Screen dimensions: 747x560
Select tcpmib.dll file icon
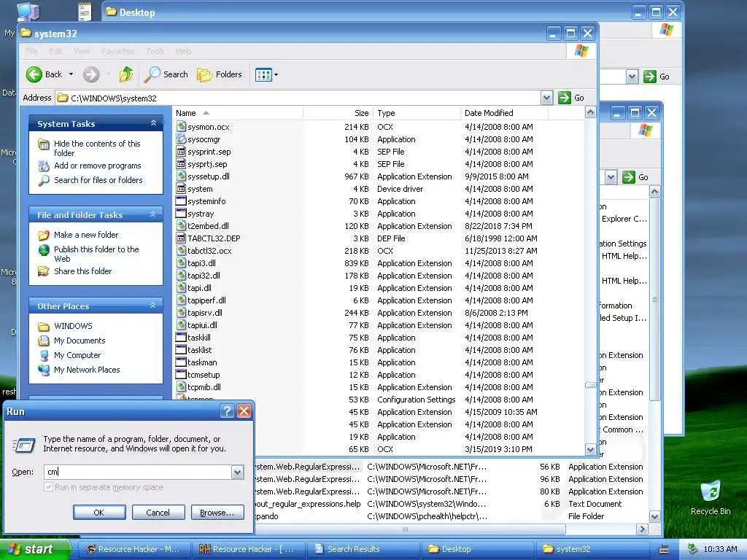(x=181, y=386)
